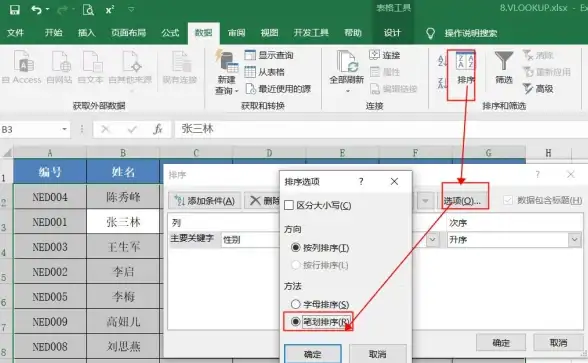Select the 数据 ribbon tab
This screenshot has width=588, height=363.
coord(204,33)
